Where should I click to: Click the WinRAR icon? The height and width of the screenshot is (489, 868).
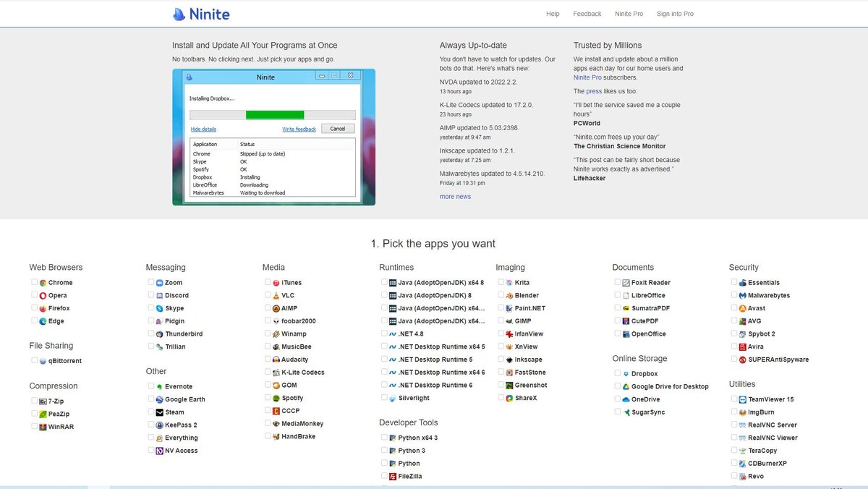(43, 427)
